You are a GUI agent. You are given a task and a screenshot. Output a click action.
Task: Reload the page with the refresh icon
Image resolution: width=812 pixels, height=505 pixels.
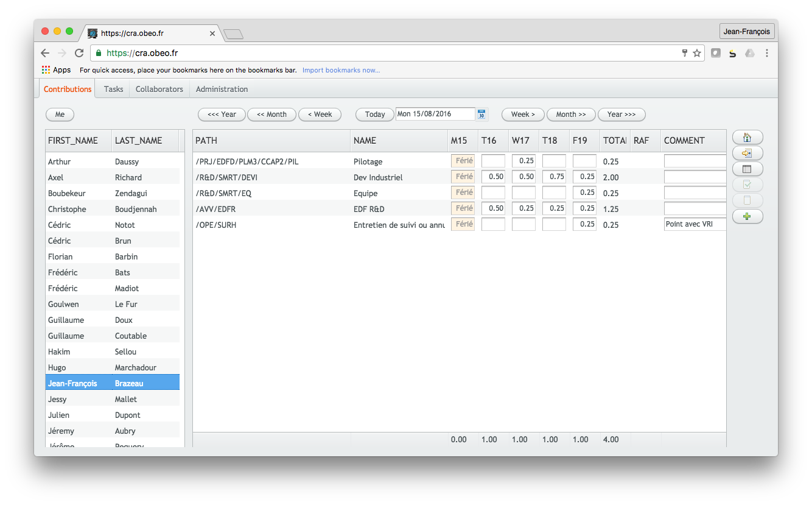tap(79, 53)
